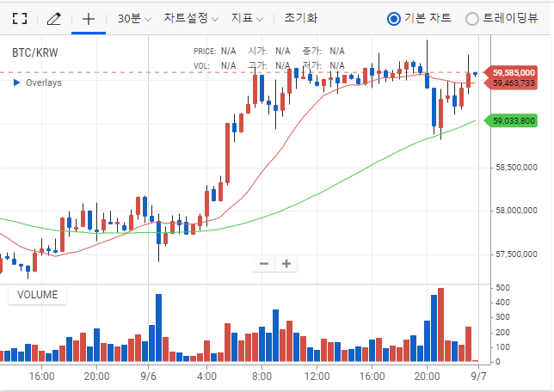Click the VOLUME label
This screenshot has height=392, width=554.
coord(38,295)
